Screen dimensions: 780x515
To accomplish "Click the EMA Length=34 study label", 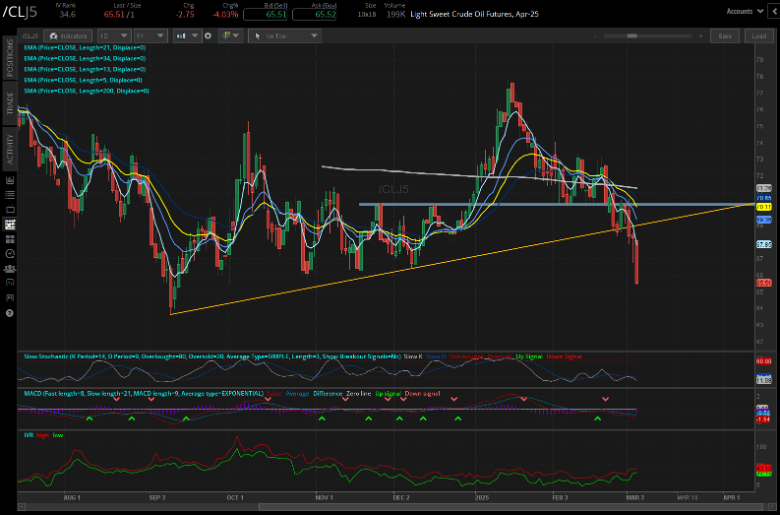I will point(85,59).
